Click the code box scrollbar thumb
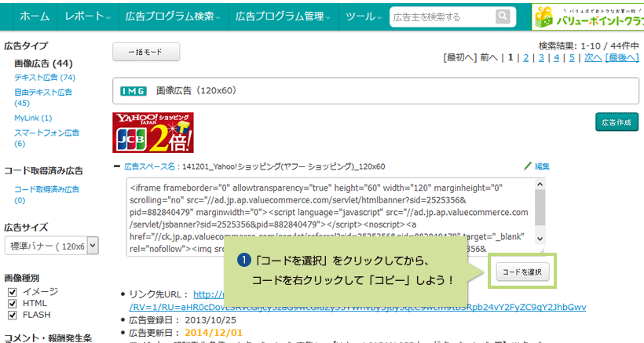Image resolution: width=644 pixels, height=343 pixels. pyautogui.click(x=540, y=207)
